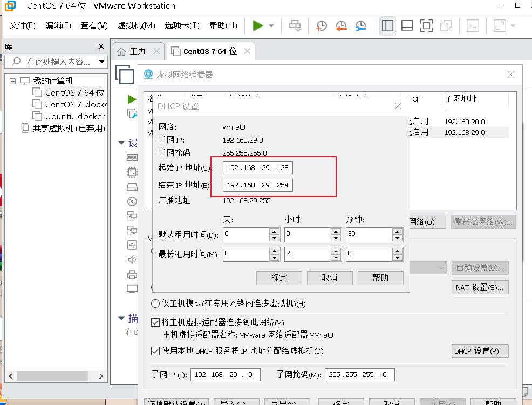Open the dropdown arrow next to power-on button
This screenshot has height=405, width=532.
click(x=271, y=25)
